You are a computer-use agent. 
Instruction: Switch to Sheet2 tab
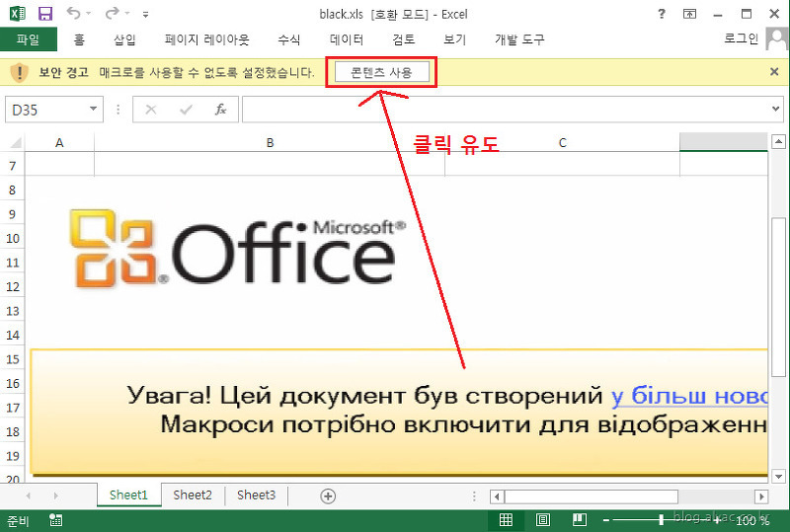[193, 495]
